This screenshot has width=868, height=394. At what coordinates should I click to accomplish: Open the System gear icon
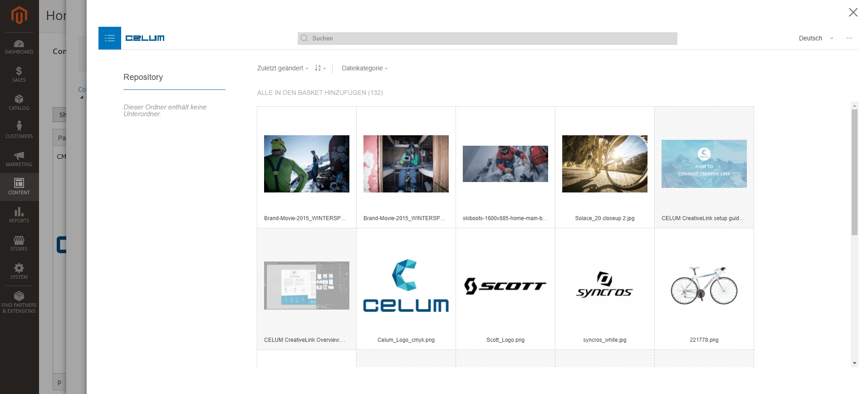point(19,268)
